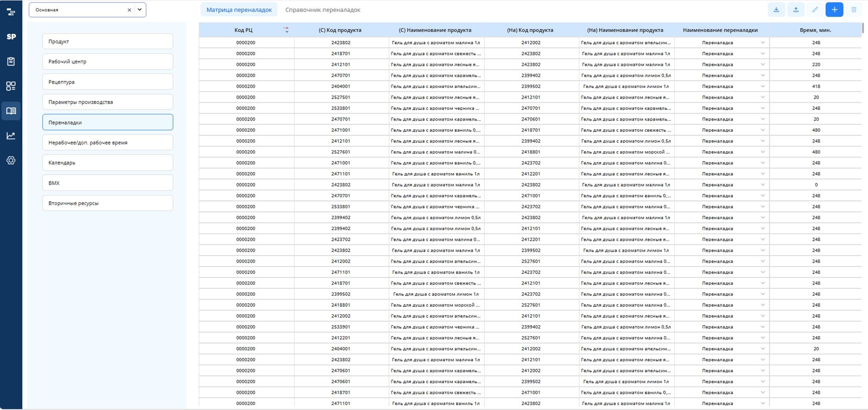
Task: Click the SP logo icon
Action: point(11,37)
